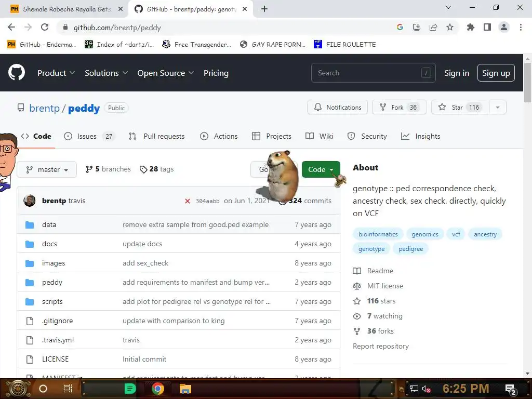Click the file icon beside LICENSE

click(30, 359)
